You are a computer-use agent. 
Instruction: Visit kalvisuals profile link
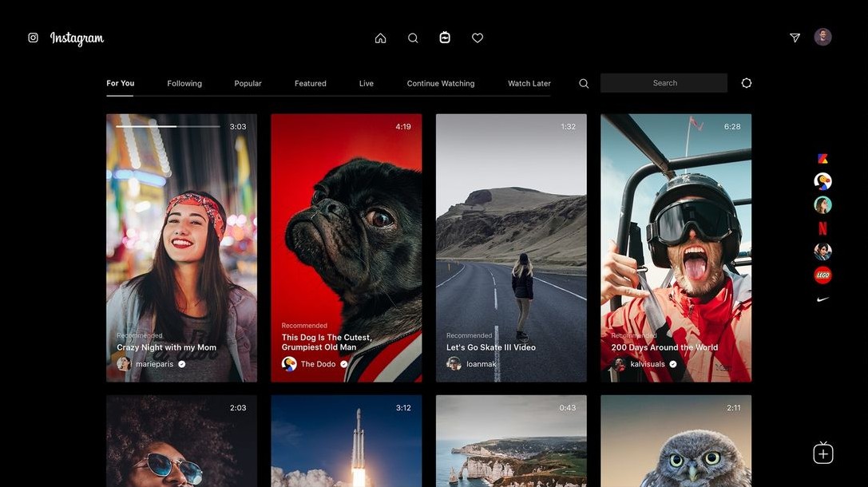pyautogui.click(x=647, y=364)
